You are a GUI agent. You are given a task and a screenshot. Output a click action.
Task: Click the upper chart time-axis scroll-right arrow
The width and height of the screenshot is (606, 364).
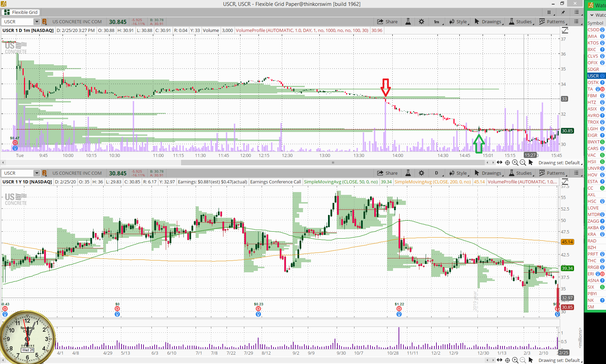coord(493,163)
